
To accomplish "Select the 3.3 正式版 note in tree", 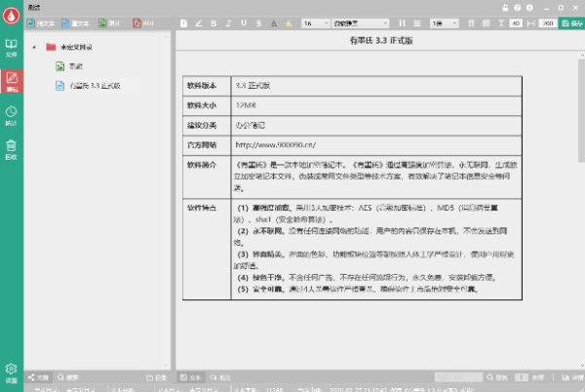I will [x=88, y=86].
